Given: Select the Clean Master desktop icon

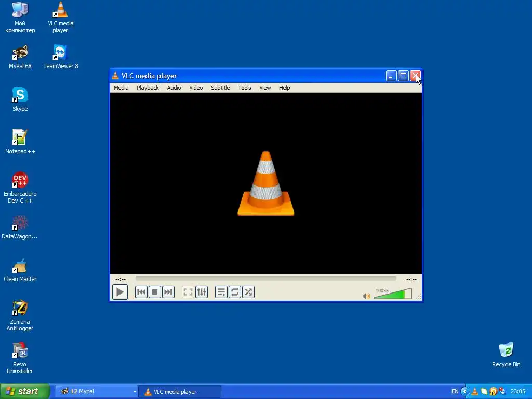Looking at the screenshot, I should [x=20, y=270].
